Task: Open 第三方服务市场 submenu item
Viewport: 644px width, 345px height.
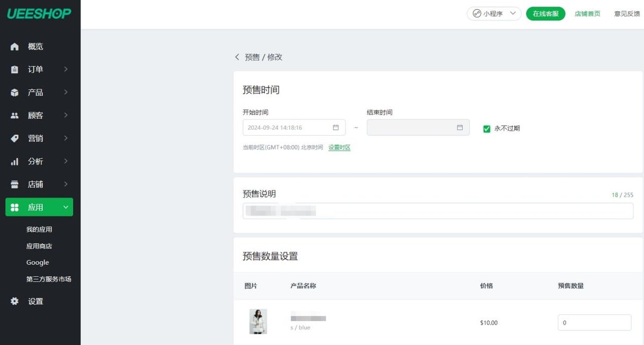Action: pyautogui.click(x=49, y=280)
